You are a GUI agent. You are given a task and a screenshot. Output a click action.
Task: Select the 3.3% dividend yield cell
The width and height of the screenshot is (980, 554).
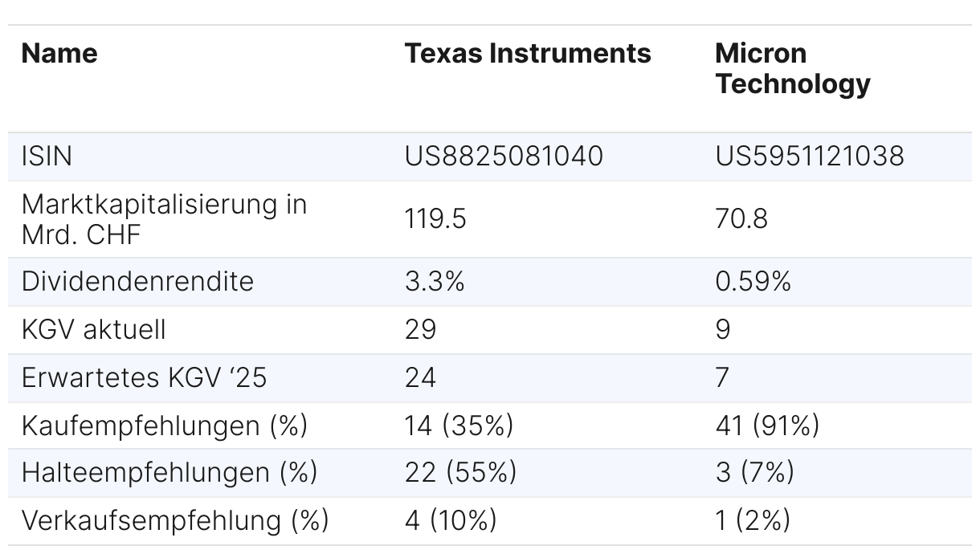coord(435,281)
